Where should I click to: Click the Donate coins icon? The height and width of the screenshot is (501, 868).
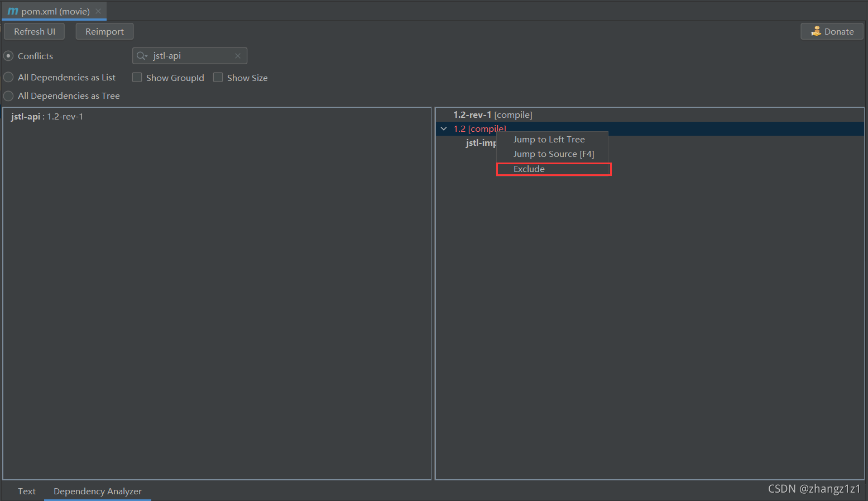coord(816,31)
